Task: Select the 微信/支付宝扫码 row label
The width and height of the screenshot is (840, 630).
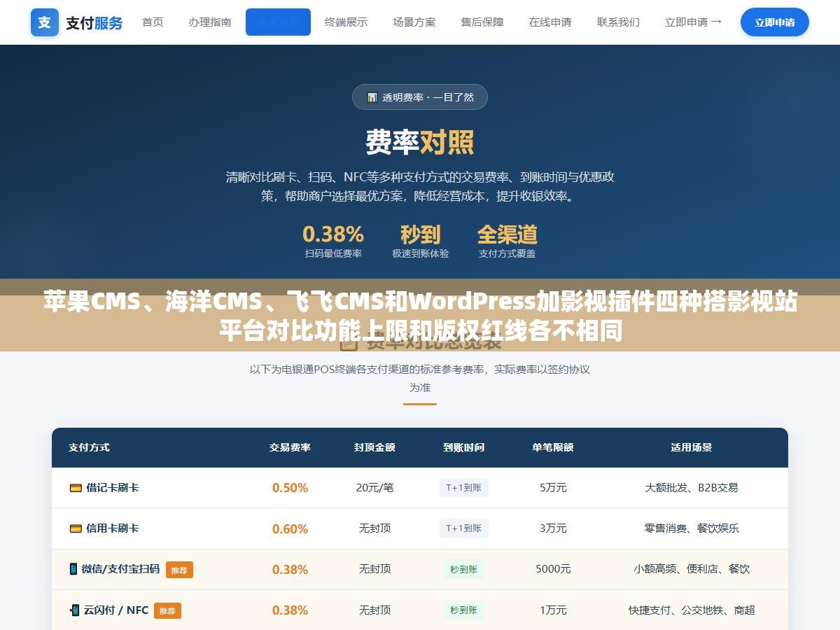Action: pos(120,569)
